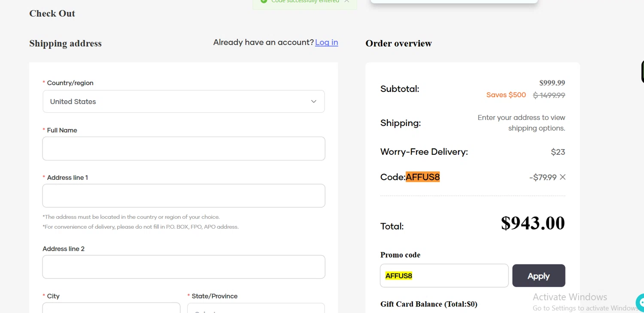Focus the Address line 2 field
Image resolution: width=644 pixels, height=313 pixels.
[x=183, y=267]
